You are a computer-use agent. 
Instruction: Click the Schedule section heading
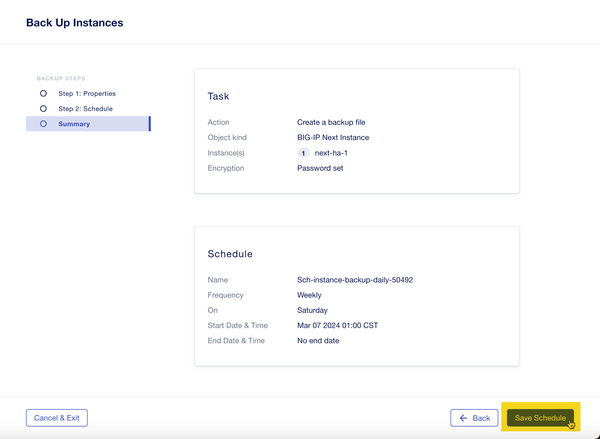click(230, 254)
